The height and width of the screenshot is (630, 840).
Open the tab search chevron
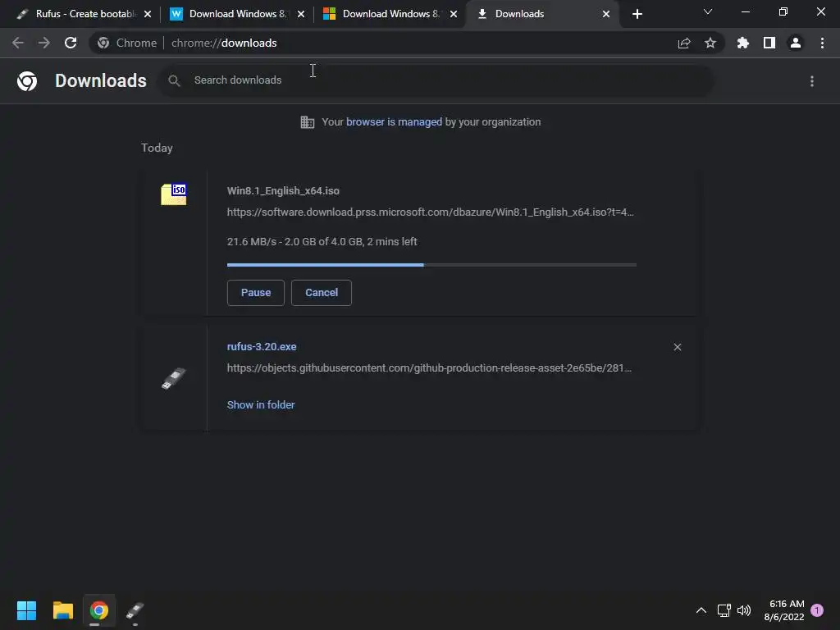[x=708, y=11]
